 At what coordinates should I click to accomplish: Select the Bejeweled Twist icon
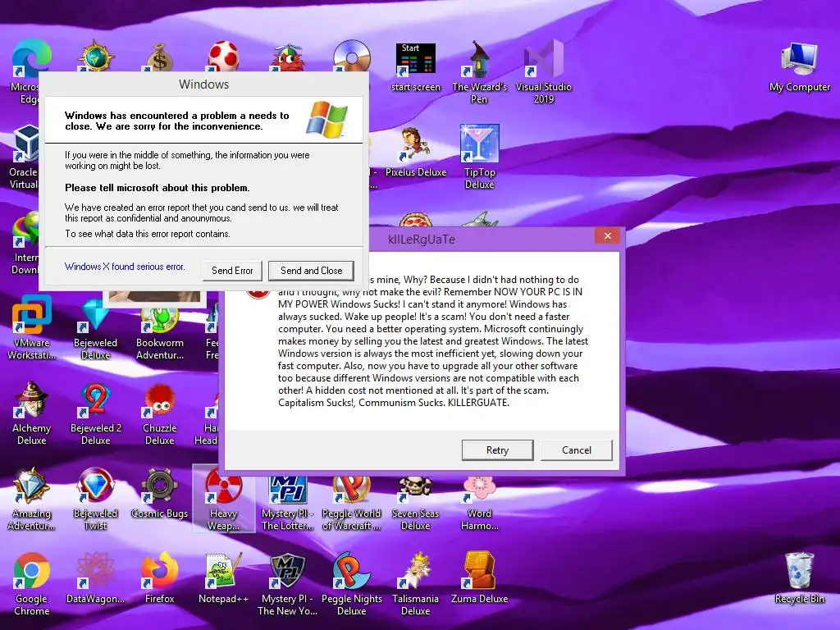[x=95, y=498]
